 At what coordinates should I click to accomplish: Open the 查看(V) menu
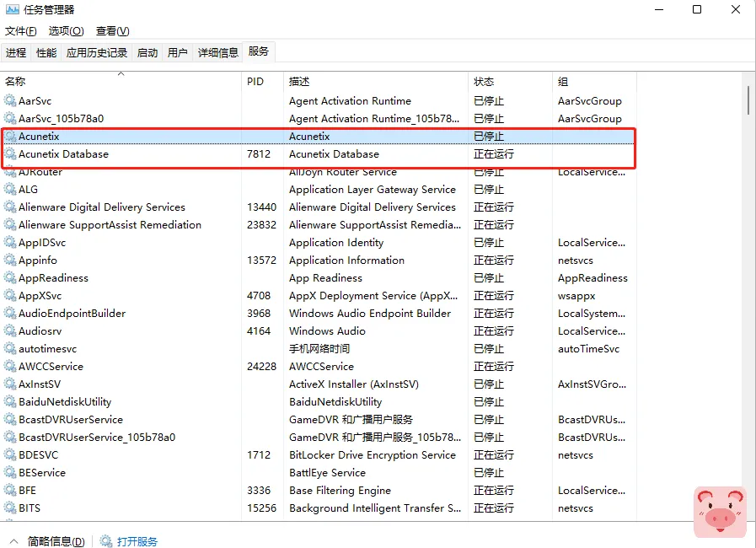[112, 31]
